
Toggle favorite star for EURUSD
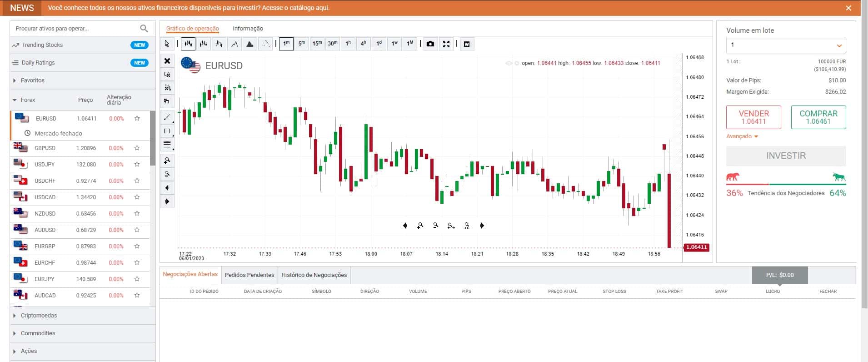pyautogui.click(x=137, y=118)
